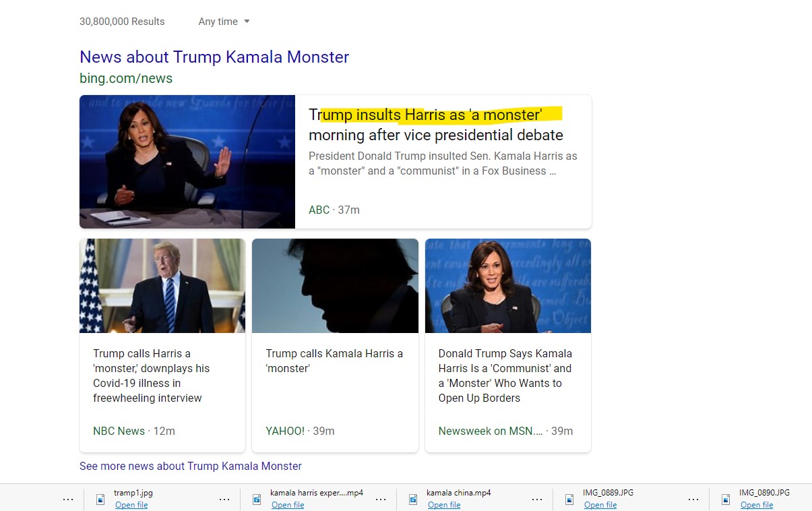This screenshot has height=511, width=812.
Task: Click the ABC article snippet text
Action: [443, 164]
